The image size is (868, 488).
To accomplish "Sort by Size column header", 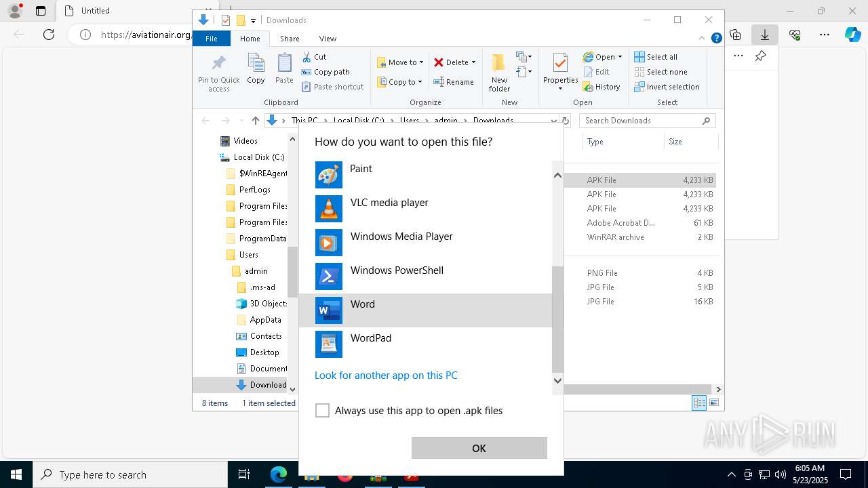I will coord(690,142).
